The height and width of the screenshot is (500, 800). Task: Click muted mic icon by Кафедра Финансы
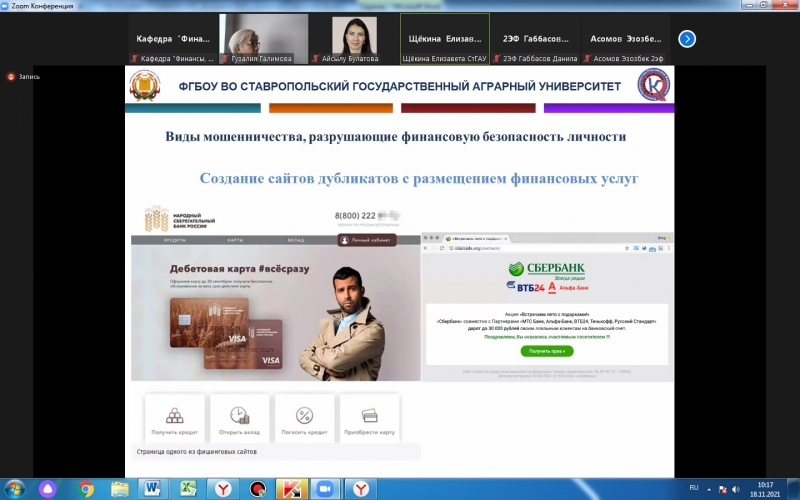135,59
